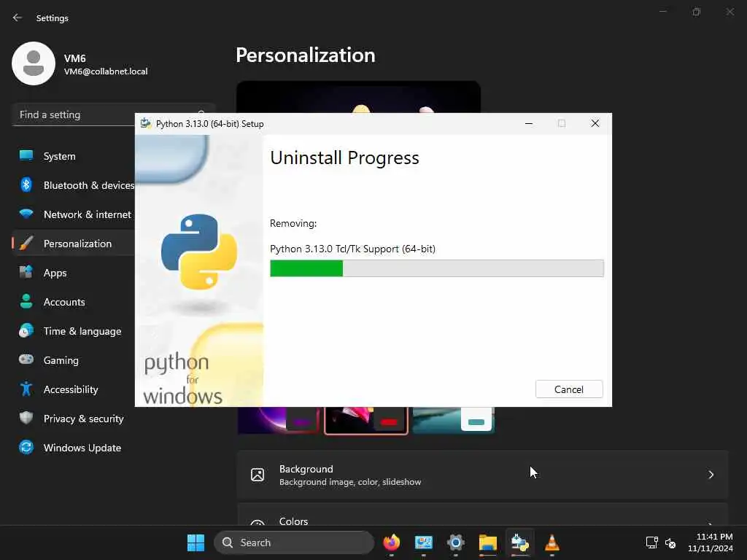The width and height of the screenshot is (747, 560).
Task: Click the uninstall progress bar
Action: 437,268
